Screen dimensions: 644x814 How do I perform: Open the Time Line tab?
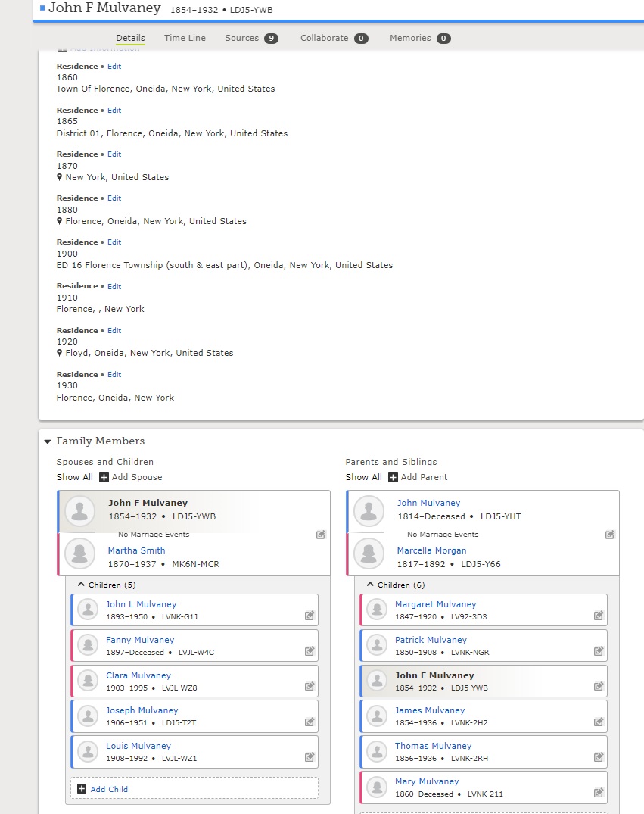[185, 38]
